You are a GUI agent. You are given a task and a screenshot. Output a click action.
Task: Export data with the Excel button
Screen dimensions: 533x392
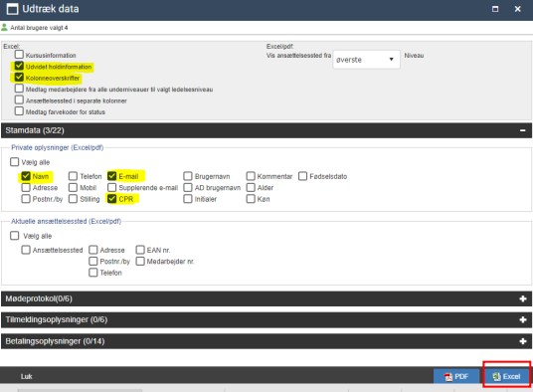click(506, 376)
